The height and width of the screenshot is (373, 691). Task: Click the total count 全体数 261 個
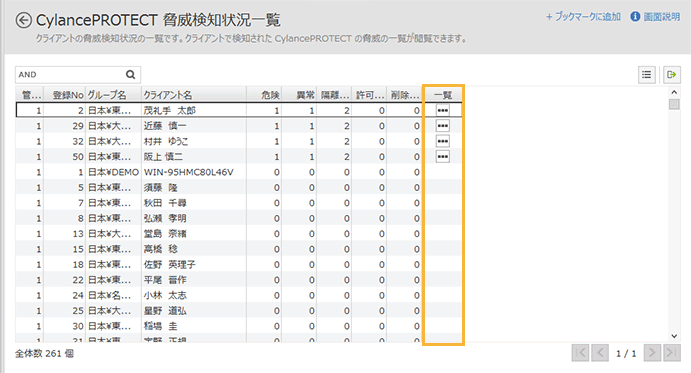(x=45, y=354)
